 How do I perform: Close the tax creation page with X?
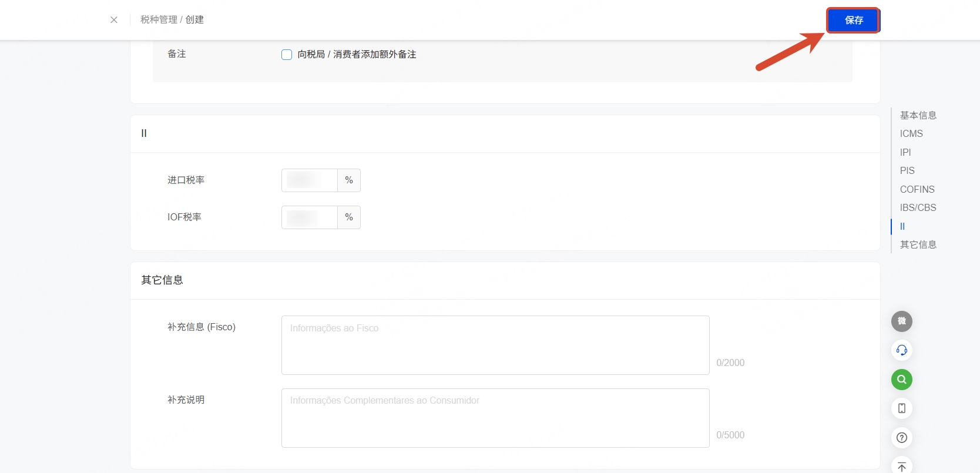point(114,20)
